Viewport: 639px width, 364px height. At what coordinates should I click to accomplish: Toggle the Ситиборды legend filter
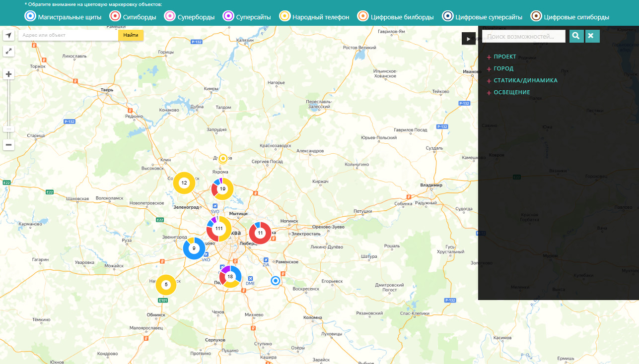pyautogui.click(x=133, y=17)
